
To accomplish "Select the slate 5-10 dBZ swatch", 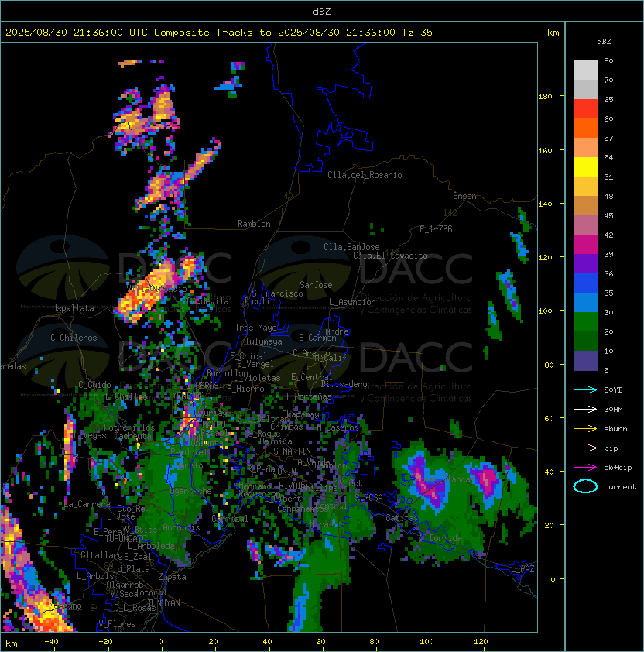I will [x=585, y=361].
